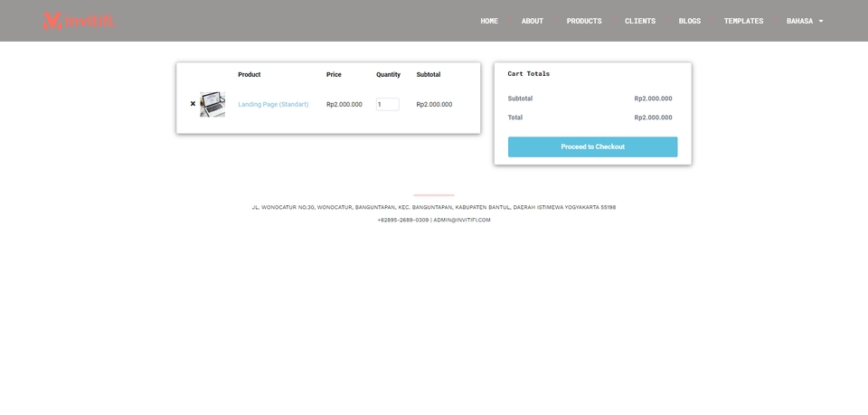Click the ADMIN@INVITIFI.COM email text

click(462, 220)
